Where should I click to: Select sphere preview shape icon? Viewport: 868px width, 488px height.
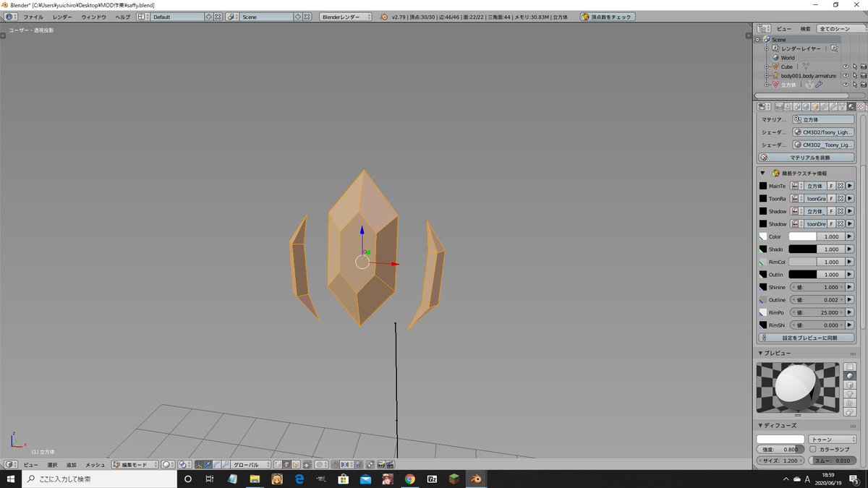[x=850, y=375]
